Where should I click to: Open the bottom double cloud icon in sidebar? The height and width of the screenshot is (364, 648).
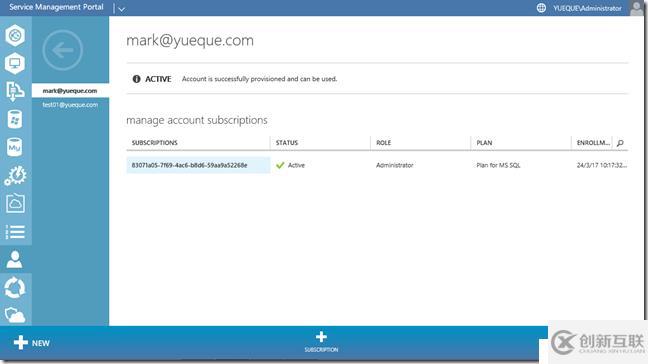[15, 315]
